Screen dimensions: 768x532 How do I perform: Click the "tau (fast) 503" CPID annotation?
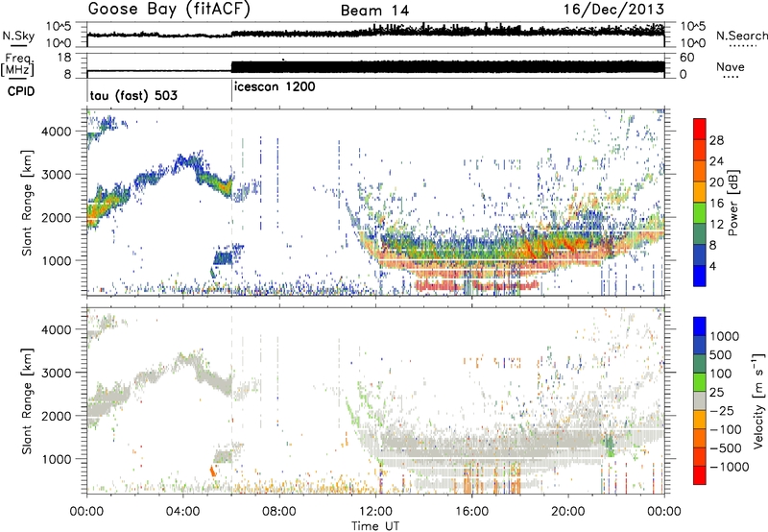click(x=133, y=95)
